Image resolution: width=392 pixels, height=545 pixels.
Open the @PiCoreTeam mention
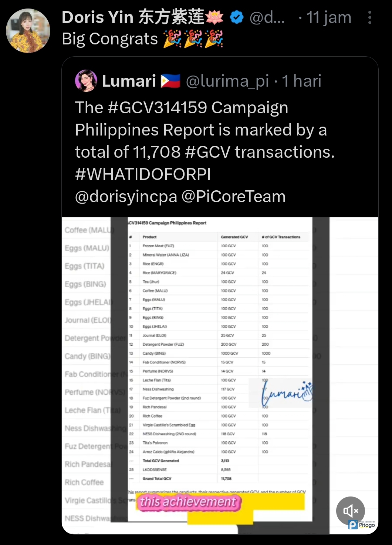coord(233,197)
